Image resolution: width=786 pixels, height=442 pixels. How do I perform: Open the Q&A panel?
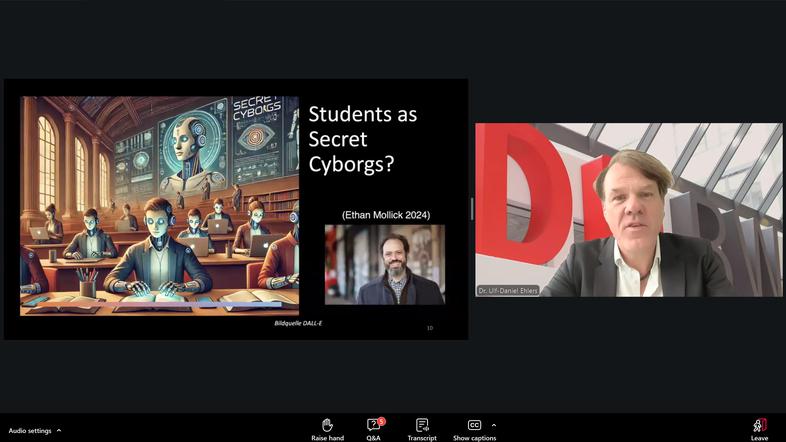point(373,428)
